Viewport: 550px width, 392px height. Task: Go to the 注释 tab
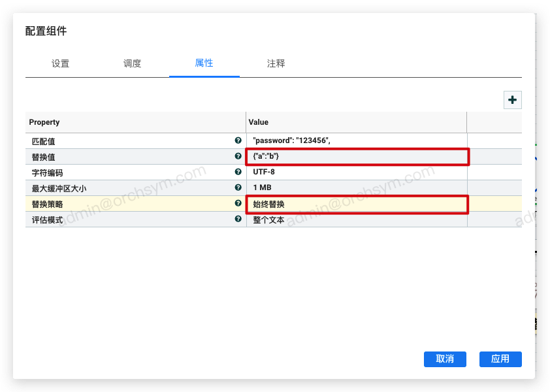point(276,63)
